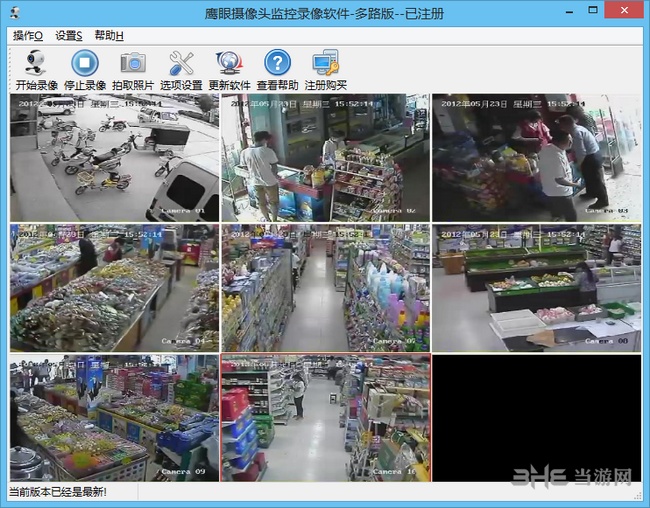Select the red-bordered Camera 10 feed

coord(325,418)
